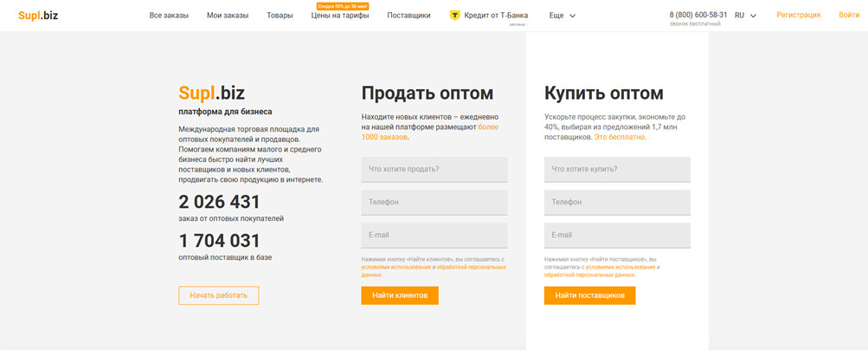Click the number 1 704 031
The image size is (868, 350).
tap(219, 241)
